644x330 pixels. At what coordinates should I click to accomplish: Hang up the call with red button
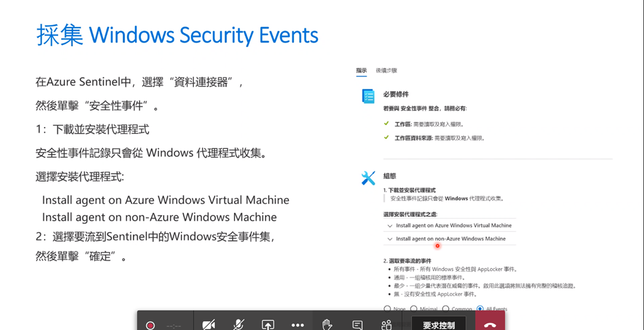coord(490,324)
